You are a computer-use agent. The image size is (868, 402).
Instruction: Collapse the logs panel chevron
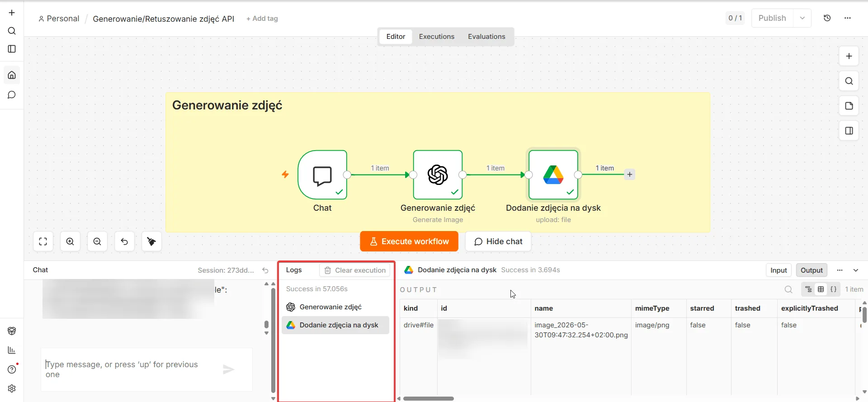point(856,270)
